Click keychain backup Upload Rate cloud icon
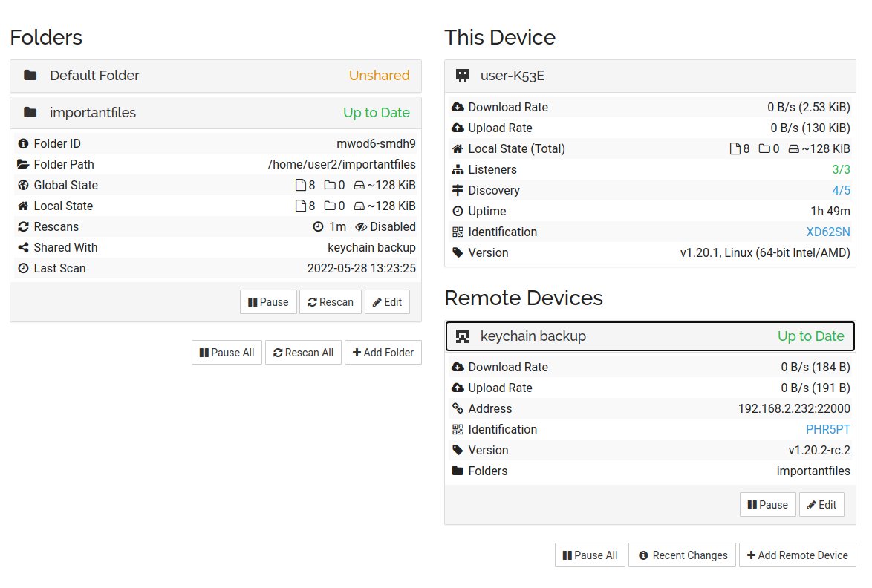Screen dimensions: 872x588 pyautogui.click(x=458, y=388)
